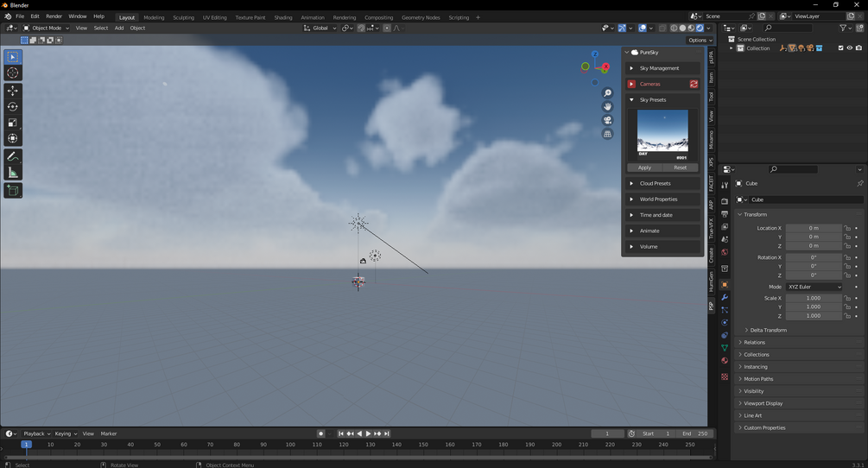Expand the Collection tree row
The height and width of the screenshot is (468, 868).
[732, 48]
